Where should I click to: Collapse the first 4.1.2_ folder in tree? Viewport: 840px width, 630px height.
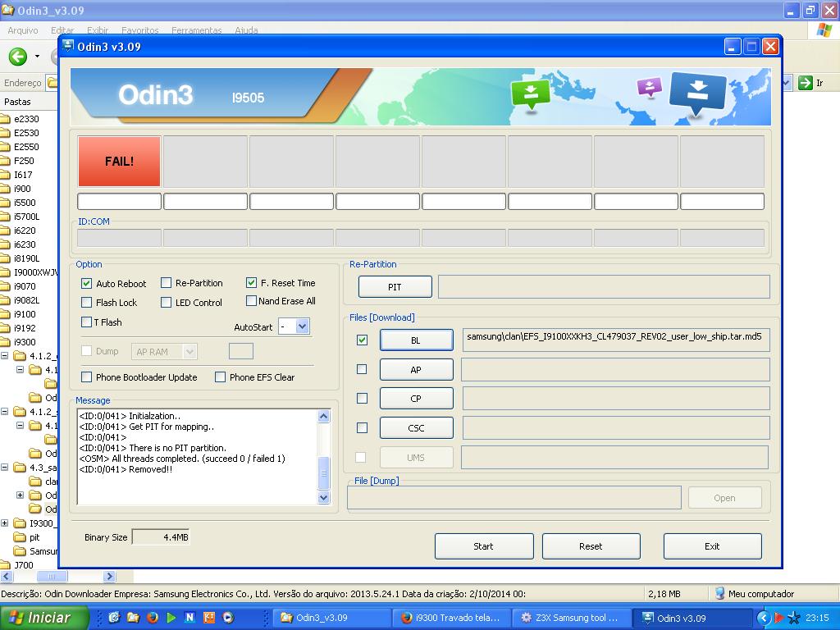pos(5,356)
